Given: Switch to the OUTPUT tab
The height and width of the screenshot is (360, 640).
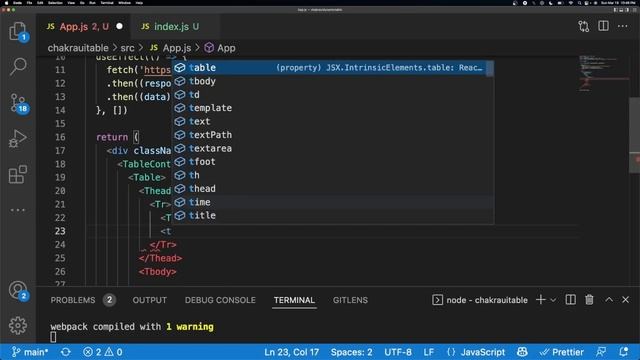Looking at the screenshot, I should pyautogui.click(x=149, y=300).
